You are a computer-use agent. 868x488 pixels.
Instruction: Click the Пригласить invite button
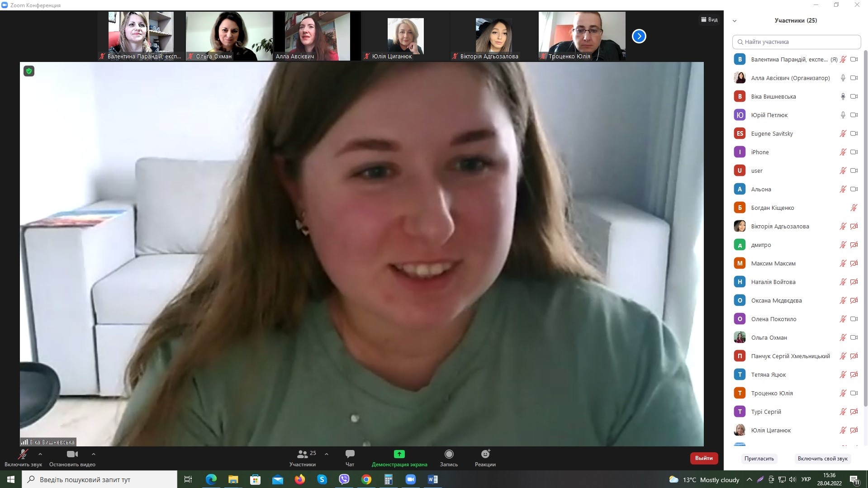(759, 459)
